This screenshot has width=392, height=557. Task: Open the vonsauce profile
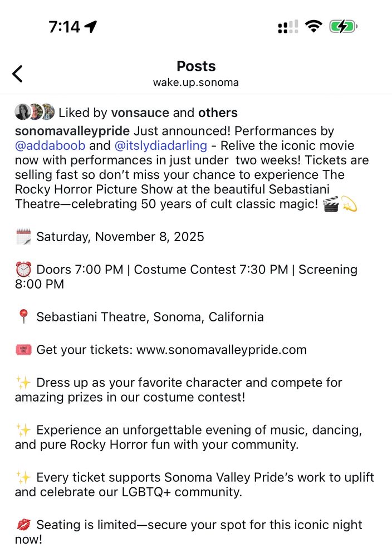140,113
